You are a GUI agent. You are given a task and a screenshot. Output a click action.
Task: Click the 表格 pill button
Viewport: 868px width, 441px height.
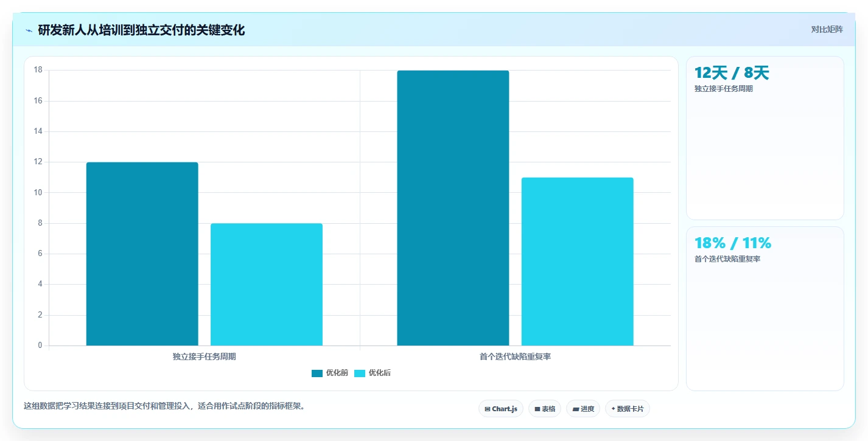click(545, 409)
